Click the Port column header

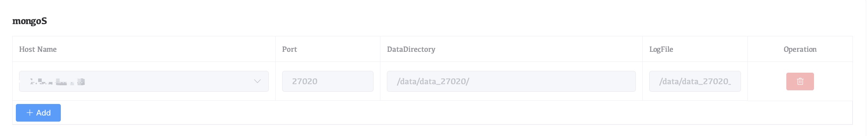(290, 49)
